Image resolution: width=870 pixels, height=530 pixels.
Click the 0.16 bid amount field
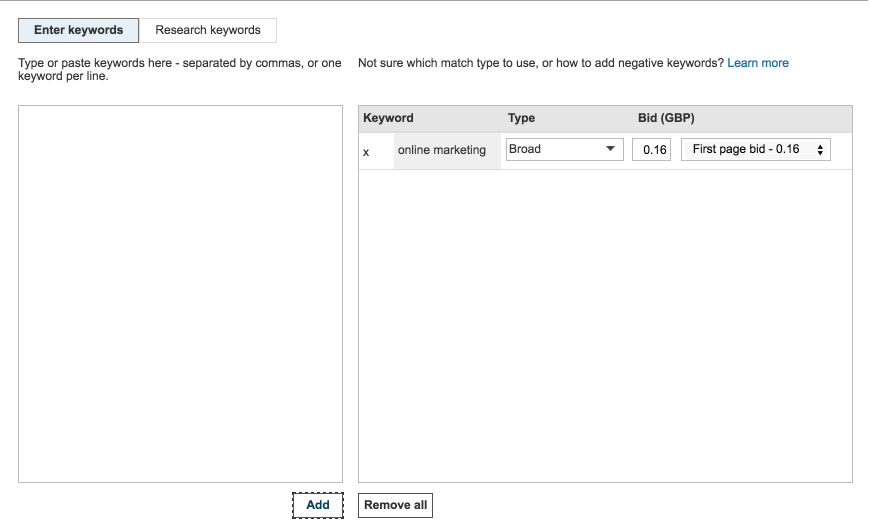(651, 150)
